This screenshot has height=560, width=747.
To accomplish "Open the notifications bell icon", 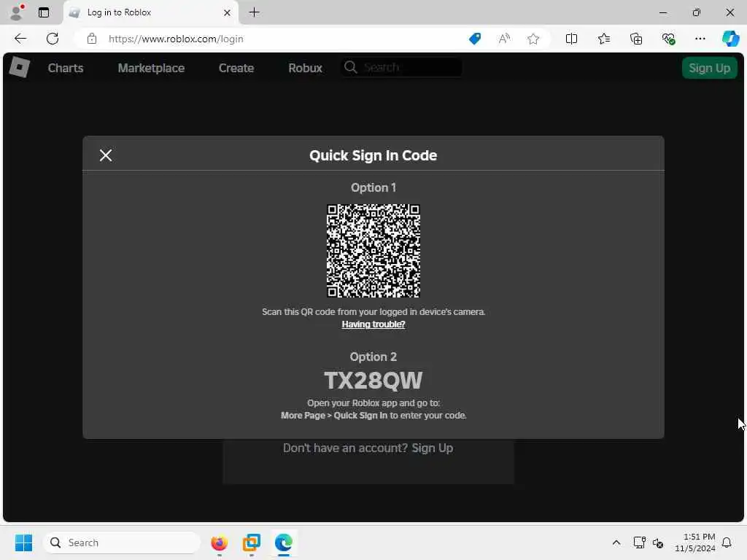I will 727,542.
